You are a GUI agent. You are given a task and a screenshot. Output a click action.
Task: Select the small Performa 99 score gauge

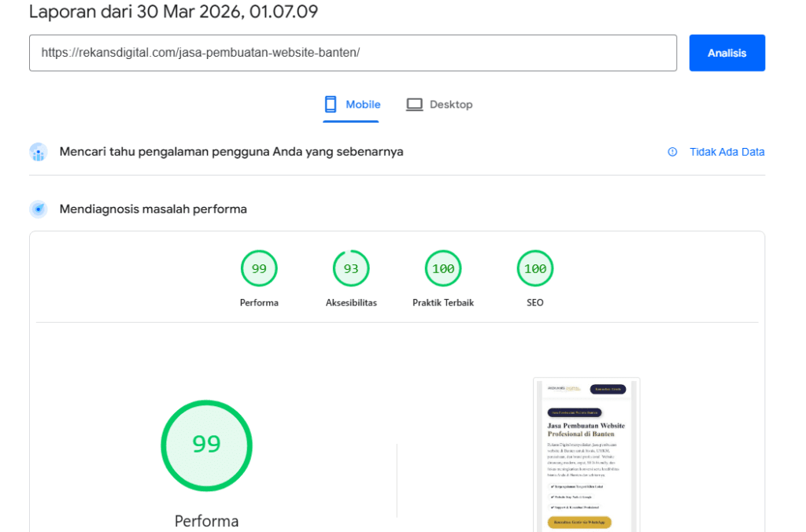coord(259,269)
